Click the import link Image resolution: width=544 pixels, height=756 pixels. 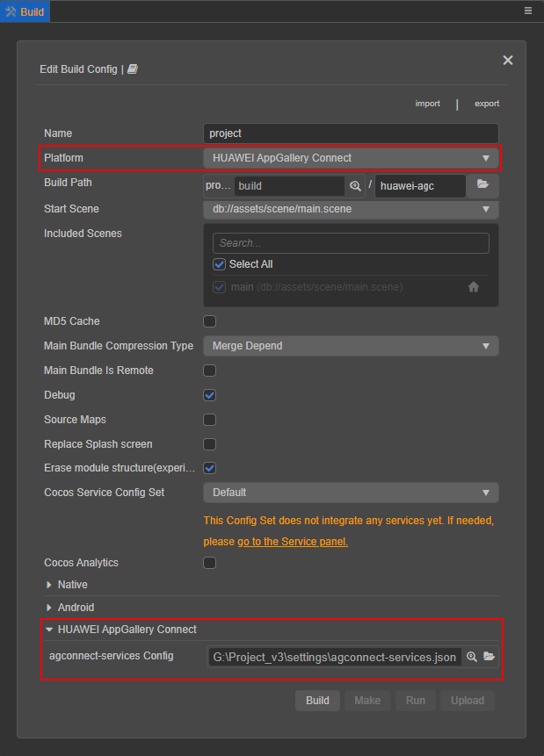[428, 104]
